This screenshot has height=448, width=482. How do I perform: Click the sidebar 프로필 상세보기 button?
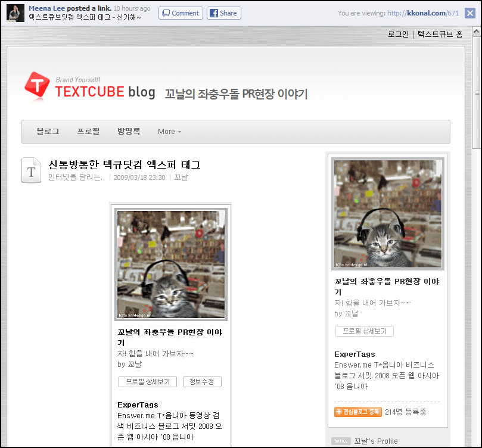(x=365, y=331)
